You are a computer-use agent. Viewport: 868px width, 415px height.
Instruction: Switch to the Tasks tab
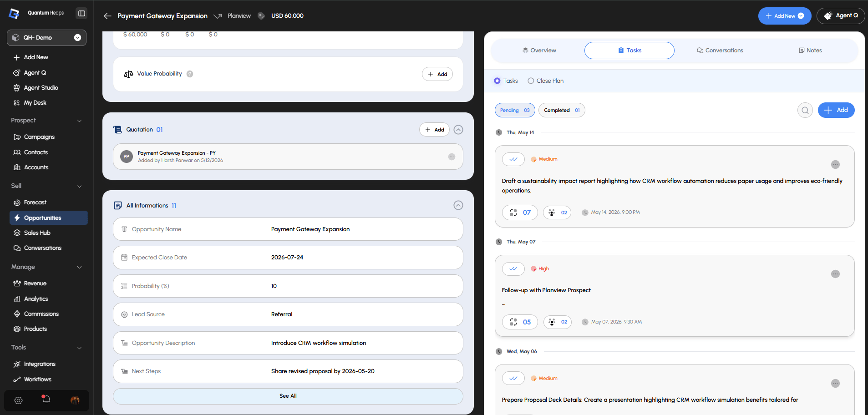click(x=629, y=51)
